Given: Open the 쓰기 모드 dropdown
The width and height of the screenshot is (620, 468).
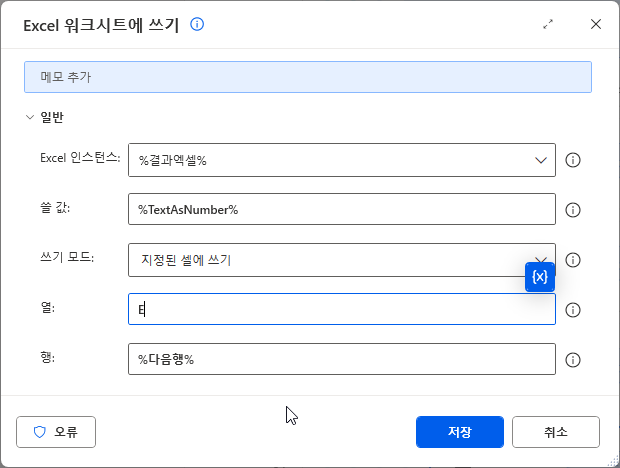Looking at the screenshot, I should (342, 260).
